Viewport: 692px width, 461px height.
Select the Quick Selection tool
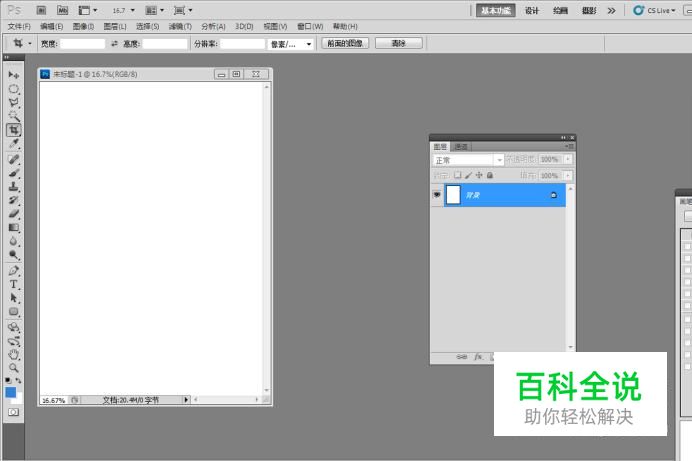point(14,116)
